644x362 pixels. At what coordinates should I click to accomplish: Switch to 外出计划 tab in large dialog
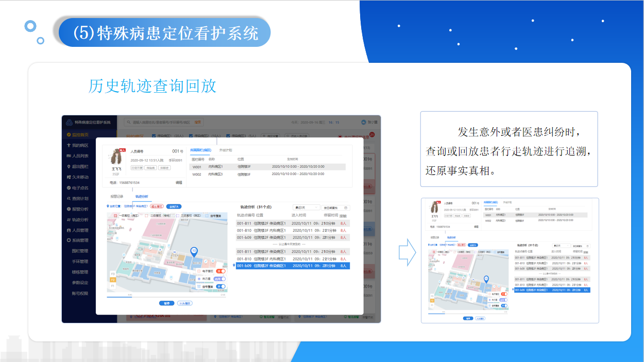pyautogui.click(x=226, y=150)
